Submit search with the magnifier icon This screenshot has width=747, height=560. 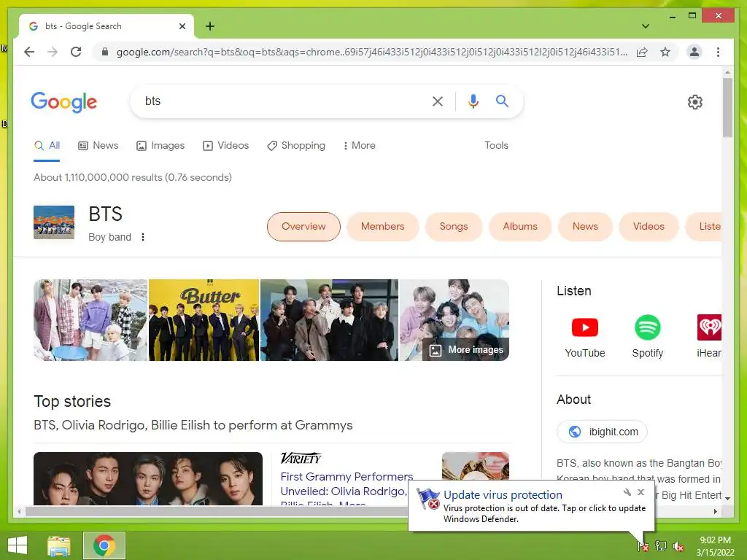point(502,101)
